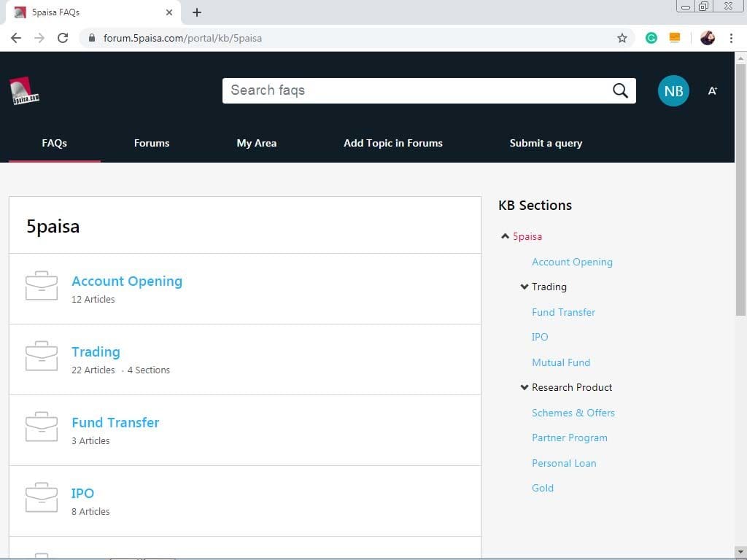Click the briefcase icon beside Account Opening
The image size is (747, 560).
pos(42,286)
